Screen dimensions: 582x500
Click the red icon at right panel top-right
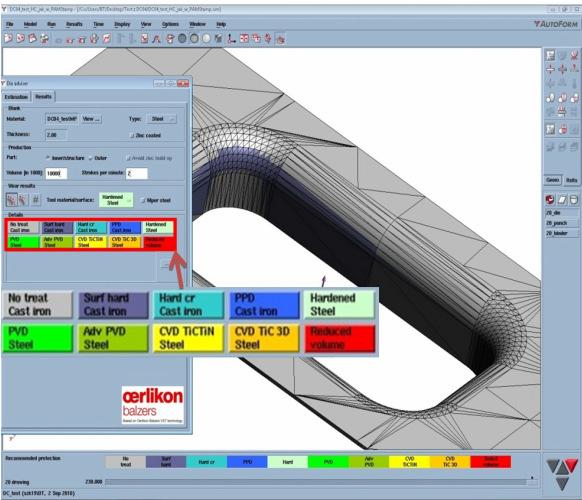click(x=574, y=56)
